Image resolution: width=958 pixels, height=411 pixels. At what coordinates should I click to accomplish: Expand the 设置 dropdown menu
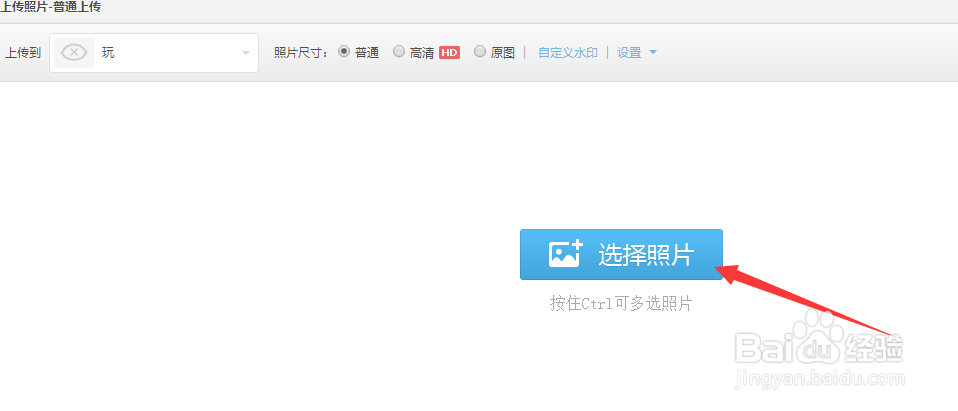pyautogui.click(x=637, y=53)
